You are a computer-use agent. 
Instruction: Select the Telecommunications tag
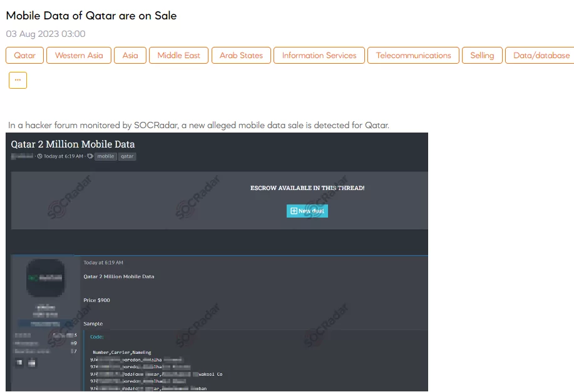413,55
